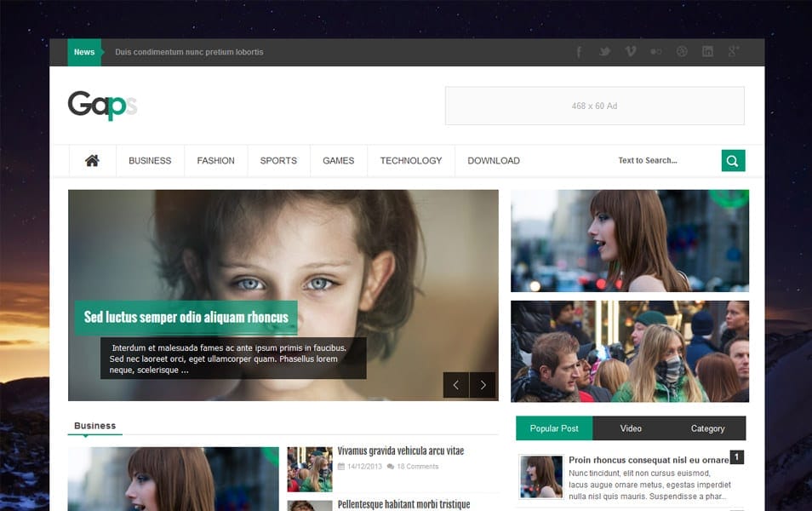
Task: Select the Popular Post tab
Action: (x=553, y=428)
